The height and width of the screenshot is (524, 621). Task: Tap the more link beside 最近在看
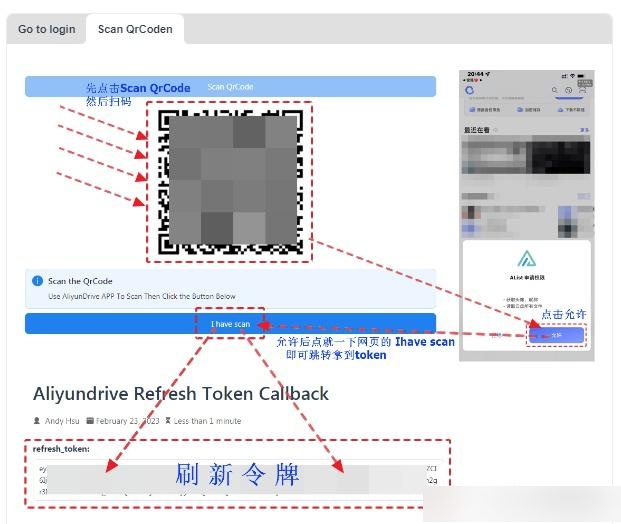click(x=584, y=130)
